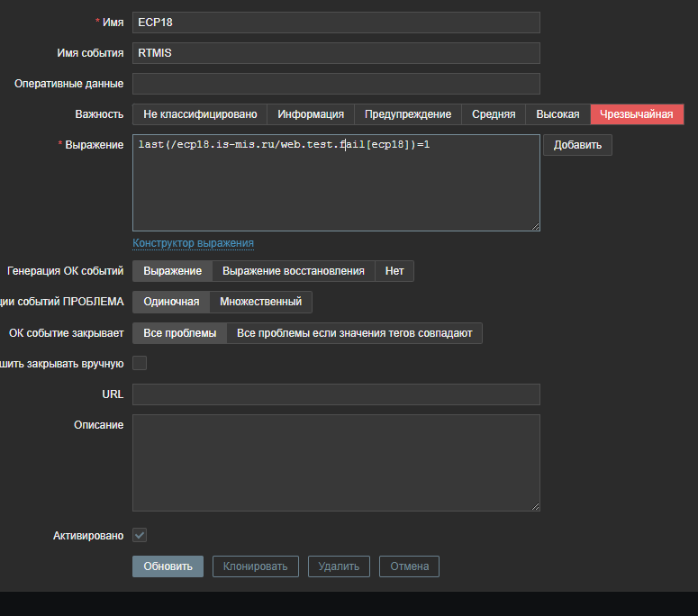Screen dimensions: 698x616
Task: Select Высокая severity level
Action: coord(557,114)
